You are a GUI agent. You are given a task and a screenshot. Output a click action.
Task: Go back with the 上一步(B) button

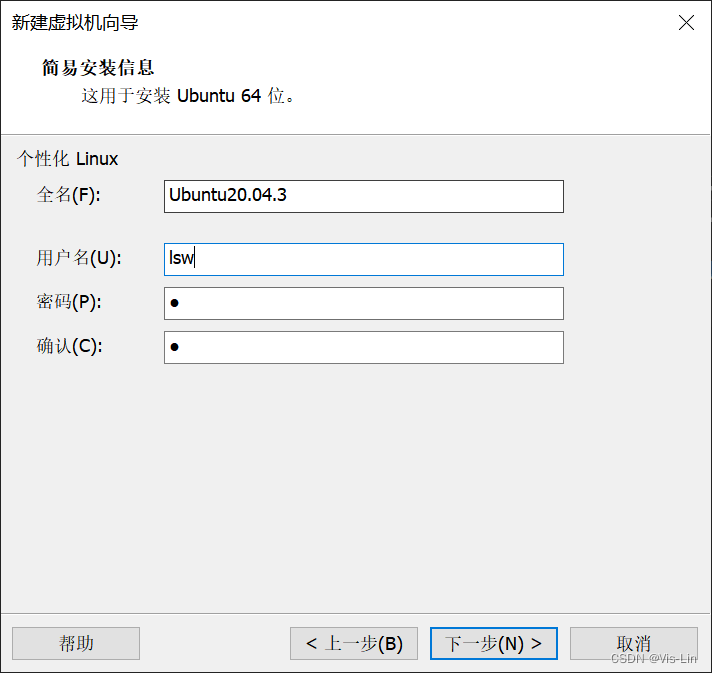[354, 643]
